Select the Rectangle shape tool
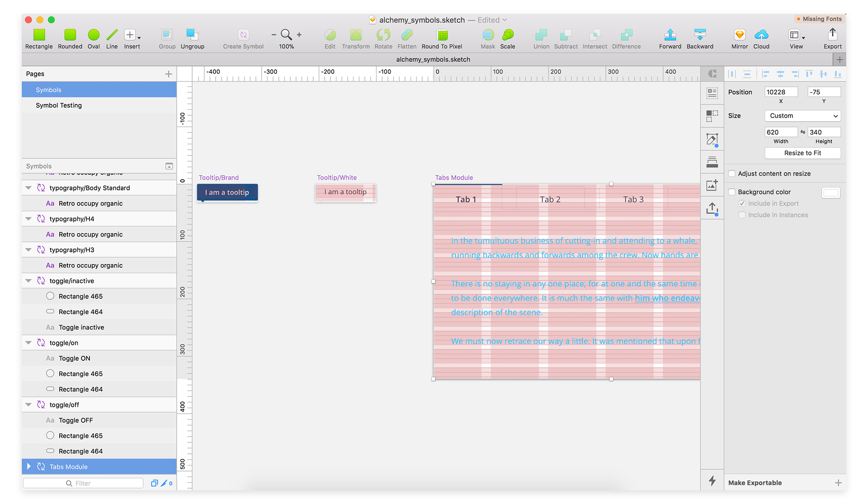This screenshot has width=868, height=504. click(x=39, y=35)
